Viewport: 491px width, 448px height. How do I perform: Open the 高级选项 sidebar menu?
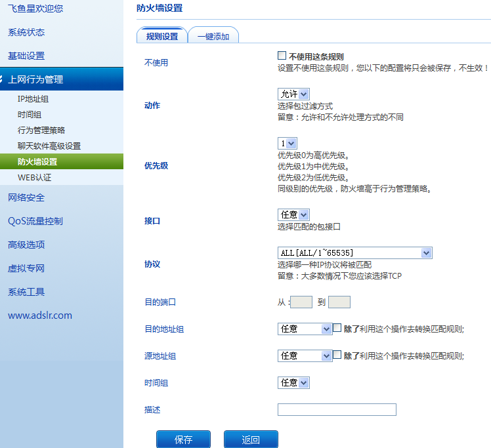(x=26, y=245)
